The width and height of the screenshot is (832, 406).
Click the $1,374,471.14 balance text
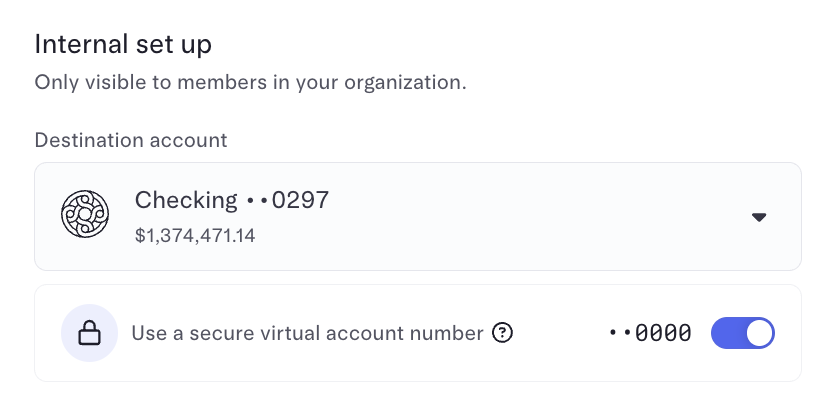(x=195, y=235)
